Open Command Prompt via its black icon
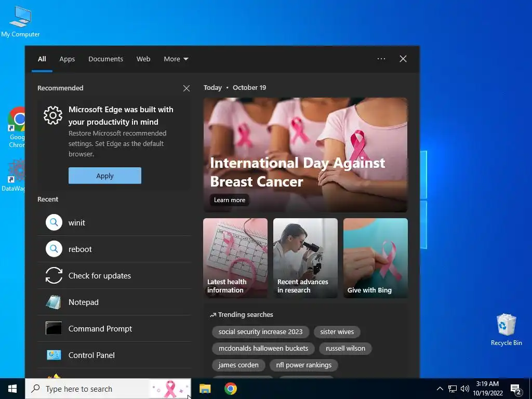Image resolution: width=532 pixels, height=399 pixels. coord(54,328)
